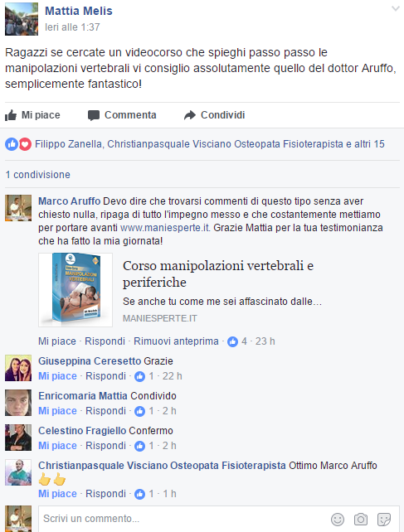The image size is (404, 532).
Task: Click like count icon on Marco Aruffo's comment
Action: click(x=232, y=341)
